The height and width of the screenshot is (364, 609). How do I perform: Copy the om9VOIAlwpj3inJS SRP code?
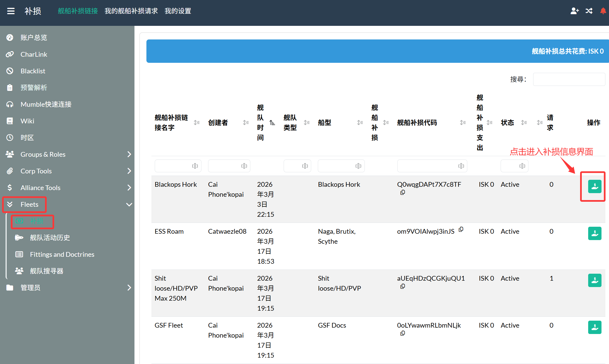(x=461, y=230)
